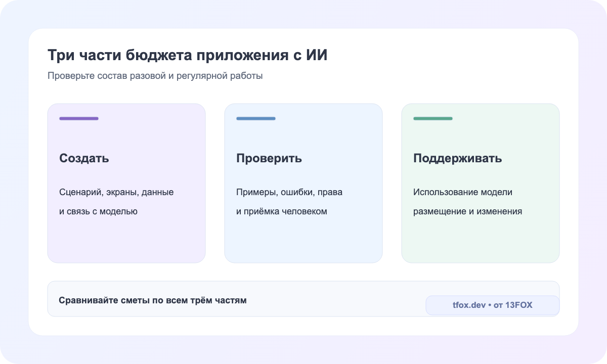Click the subtitle "Проверьте состав разовой и регулярной работы"
The width and height of the screenshot is (607, 364).
(155, 76)
